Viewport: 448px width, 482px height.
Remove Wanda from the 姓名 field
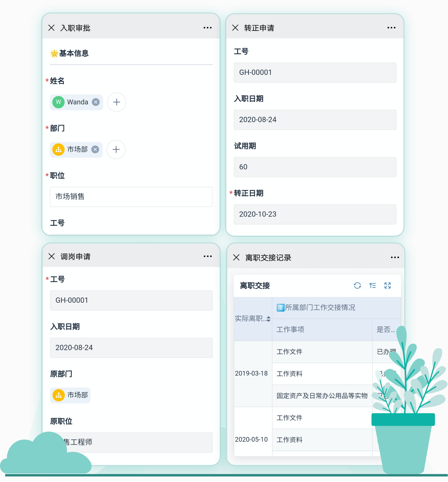(96, 102)
